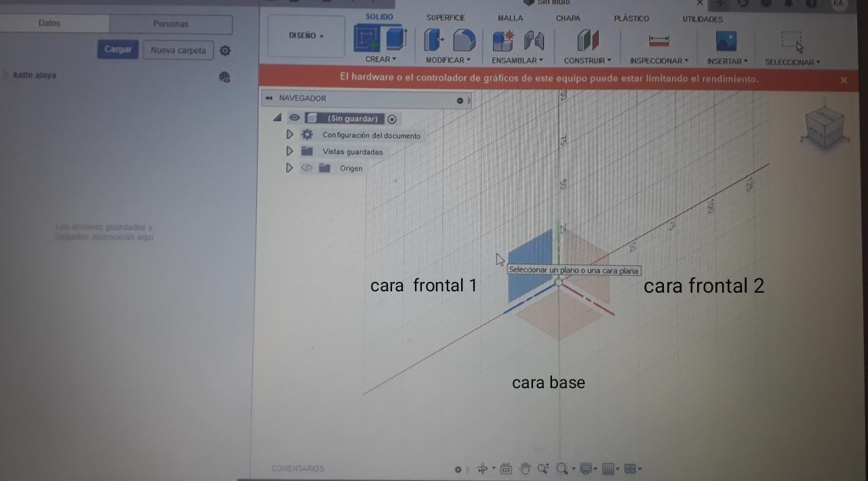Click the COMENTARIOS panel label
The image size is (868, 481).
pos(298,468)
